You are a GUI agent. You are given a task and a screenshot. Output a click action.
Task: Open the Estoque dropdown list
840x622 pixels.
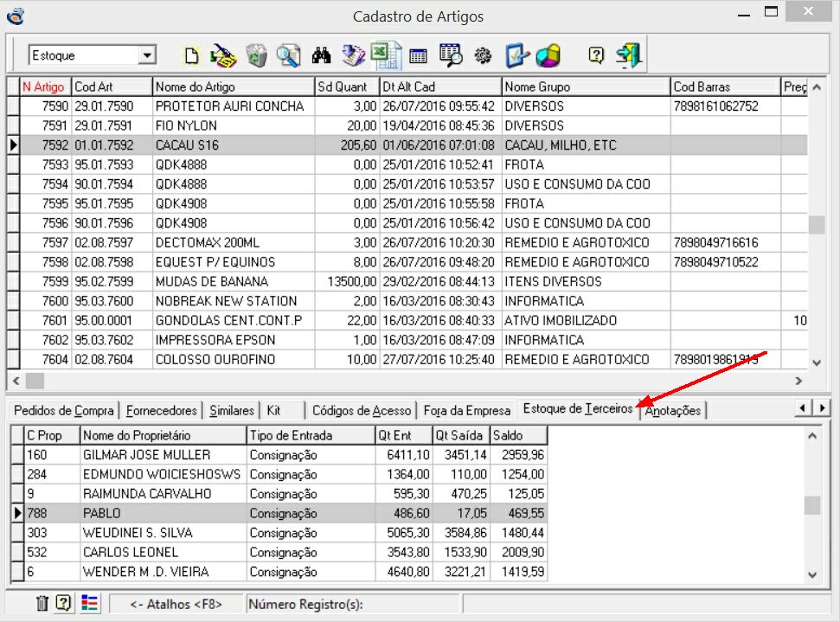pos(146,55)
